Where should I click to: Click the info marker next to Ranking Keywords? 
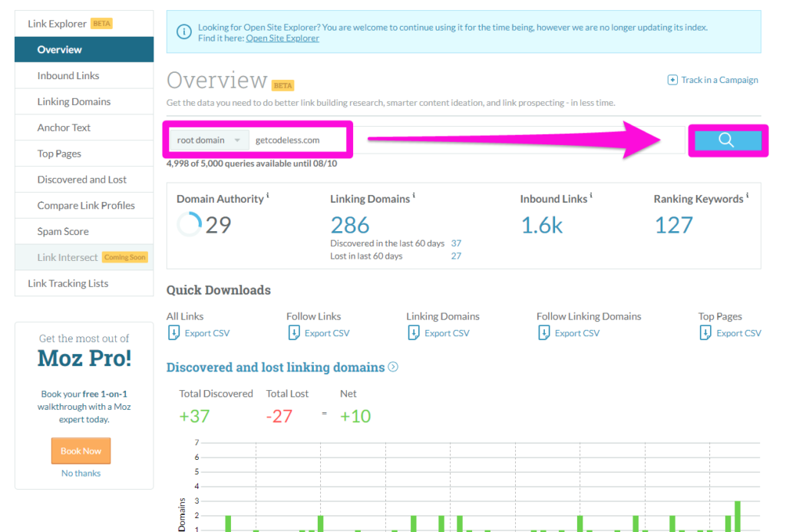click(x=747, y=196)
